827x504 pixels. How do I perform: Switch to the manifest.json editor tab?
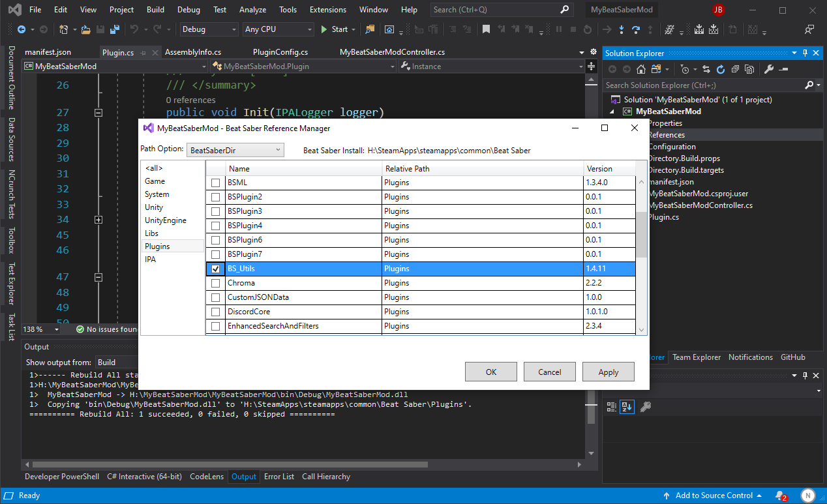tap(48, 52)
